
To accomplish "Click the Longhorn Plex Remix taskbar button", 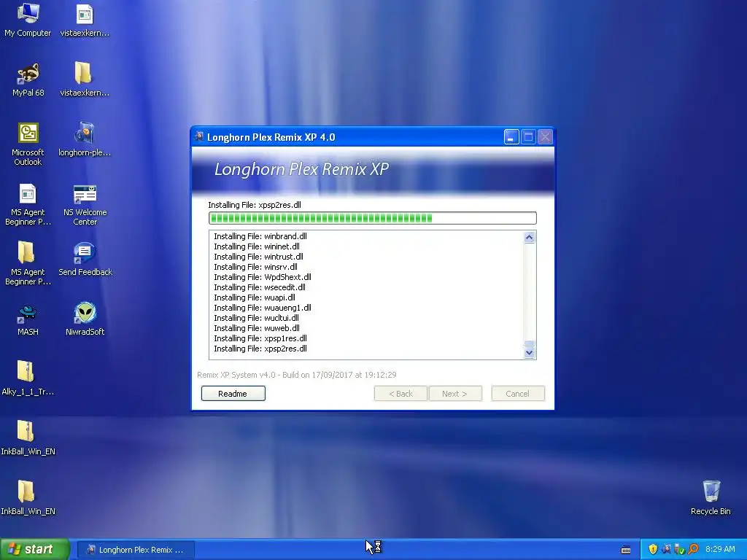I will tap(136, 550).
